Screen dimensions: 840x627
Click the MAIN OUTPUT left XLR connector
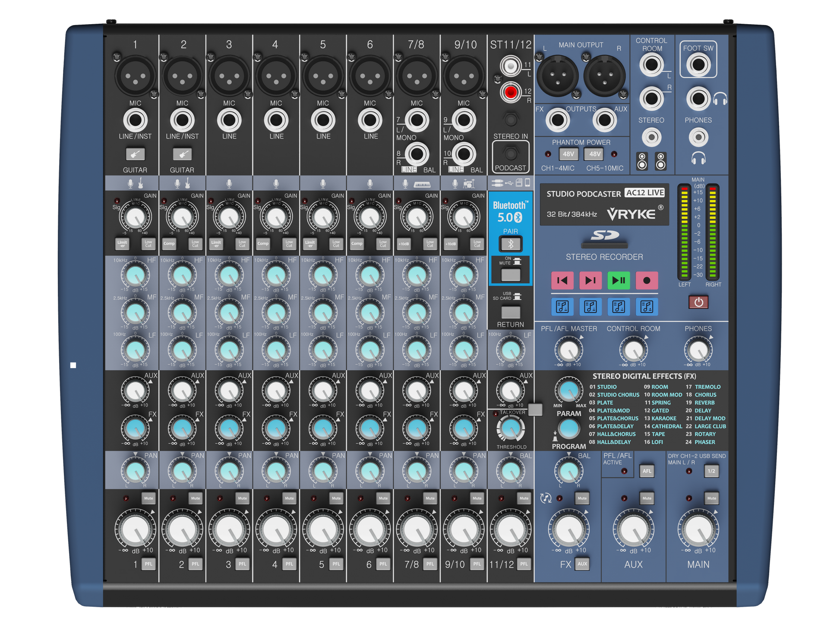click(557, 76)
